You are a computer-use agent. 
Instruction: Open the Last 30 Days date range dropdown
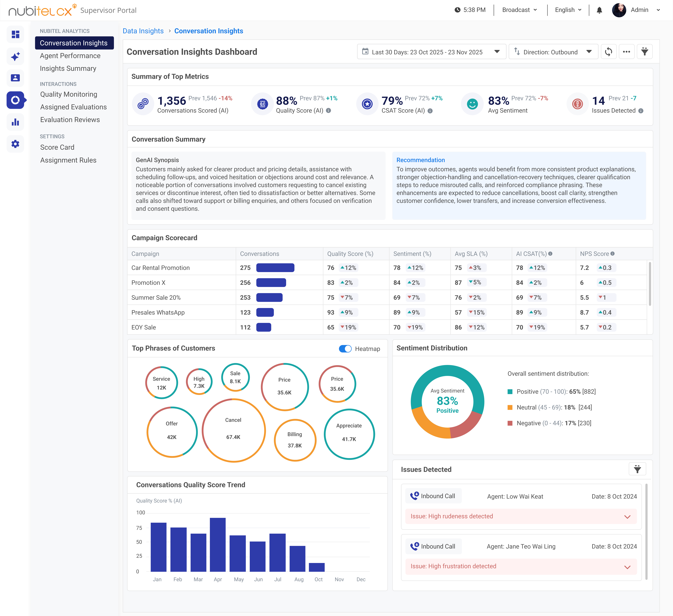click(x=432, y=52)
